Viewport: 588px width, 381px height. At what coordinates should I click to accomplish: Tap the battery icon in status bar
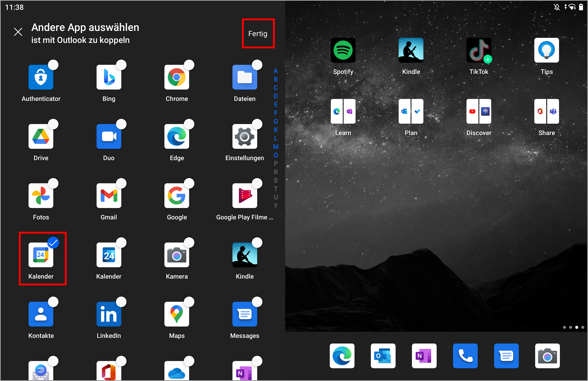point(581,7)
